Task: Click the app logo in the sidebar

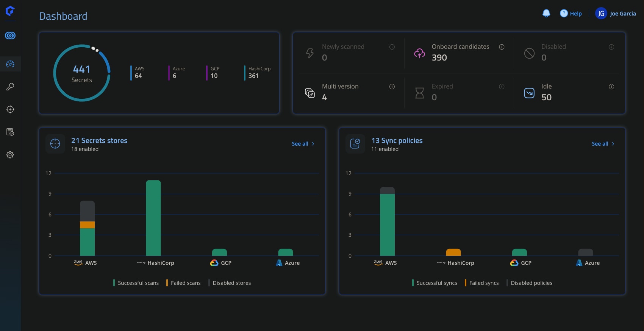Action: pyautogui.click(x=10, y=11)
